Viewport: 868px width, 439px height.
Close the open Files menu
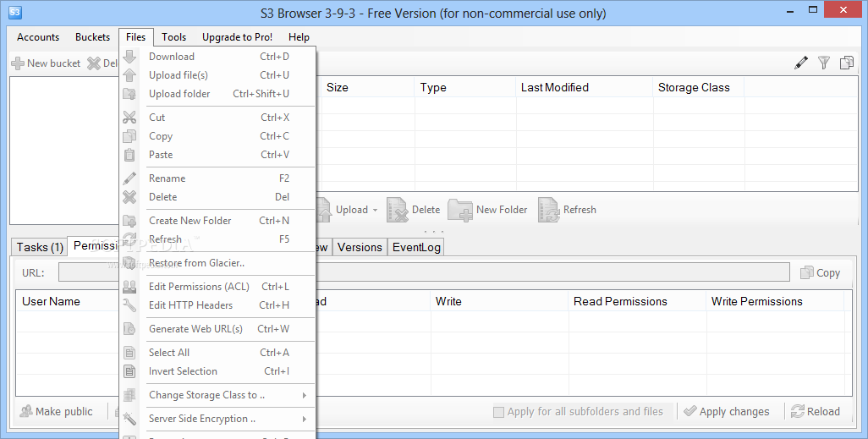[135, 37]
